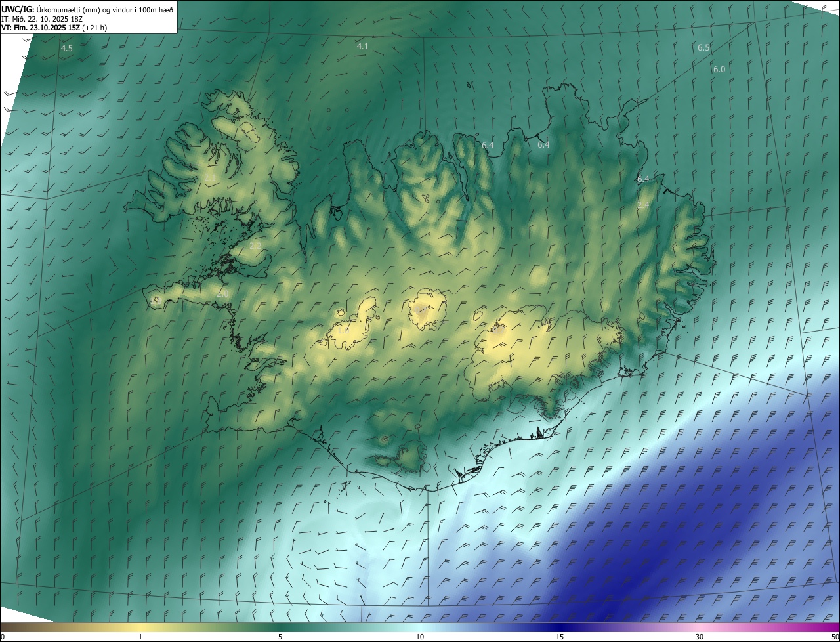Click the 1.0 value label on the glacier
840x642 pixels.
coord(343,331)
